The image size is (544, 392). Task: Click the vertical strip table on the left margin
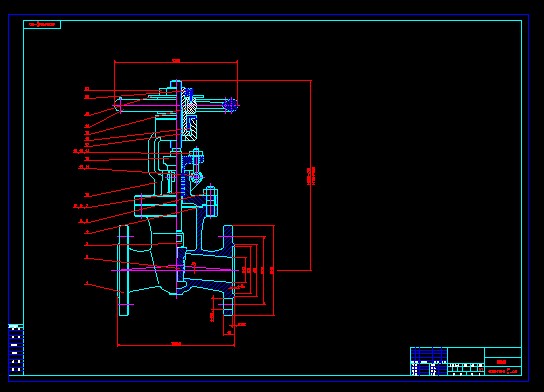(x=16, y=349)
